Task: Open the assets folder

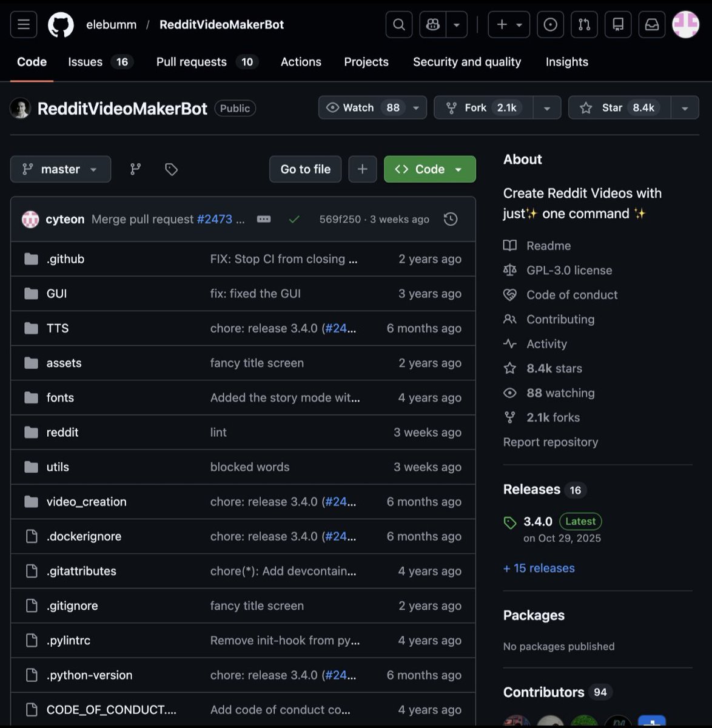Action: click(x=64, y=363)
